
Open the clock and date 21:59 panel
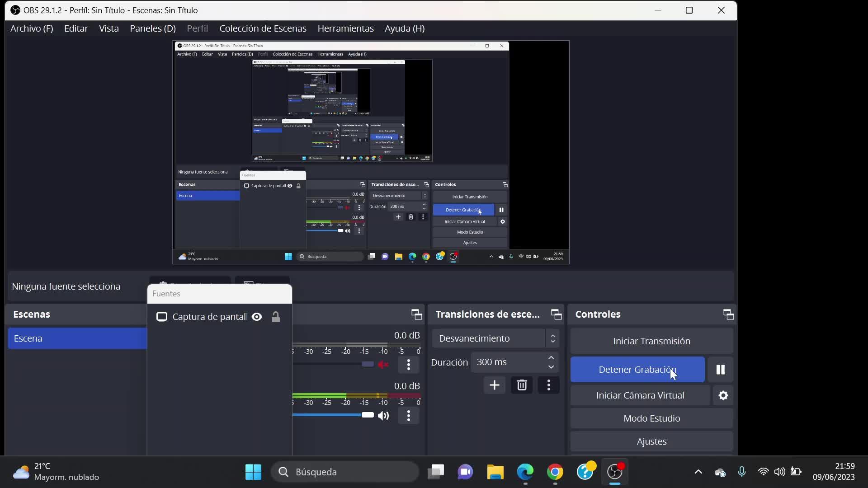[834, 472]
